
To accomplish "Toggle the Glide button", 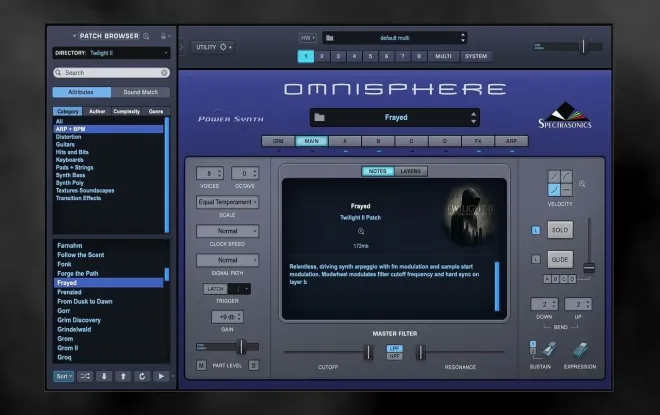I will [560, 260].
